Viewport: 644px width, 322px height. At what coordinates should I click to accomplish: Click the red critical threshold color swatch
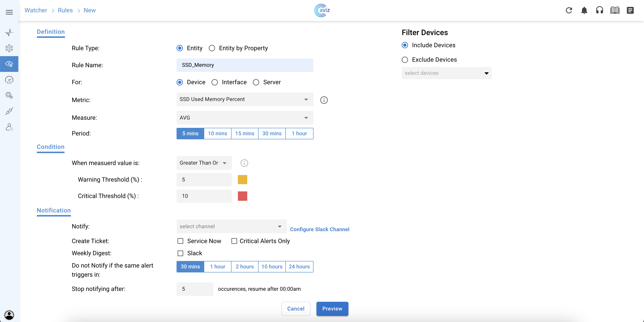242,196
